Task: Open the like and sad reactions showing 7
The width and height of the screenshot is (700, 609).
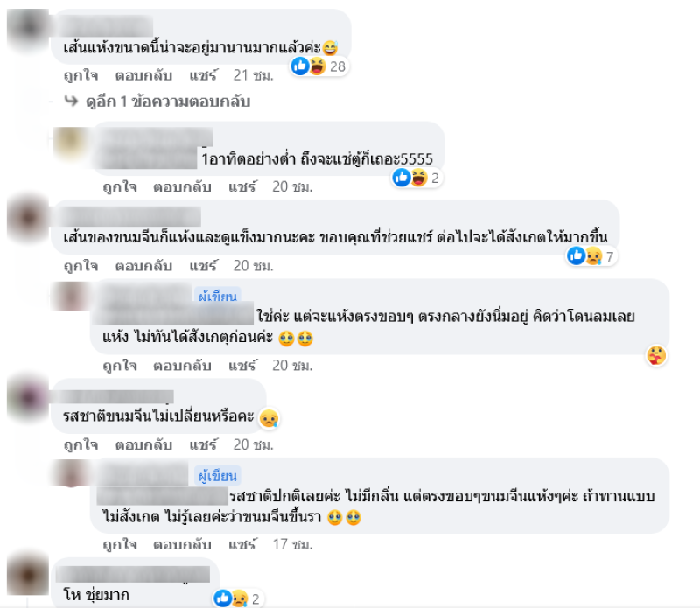Action: [x=591, y=256]
